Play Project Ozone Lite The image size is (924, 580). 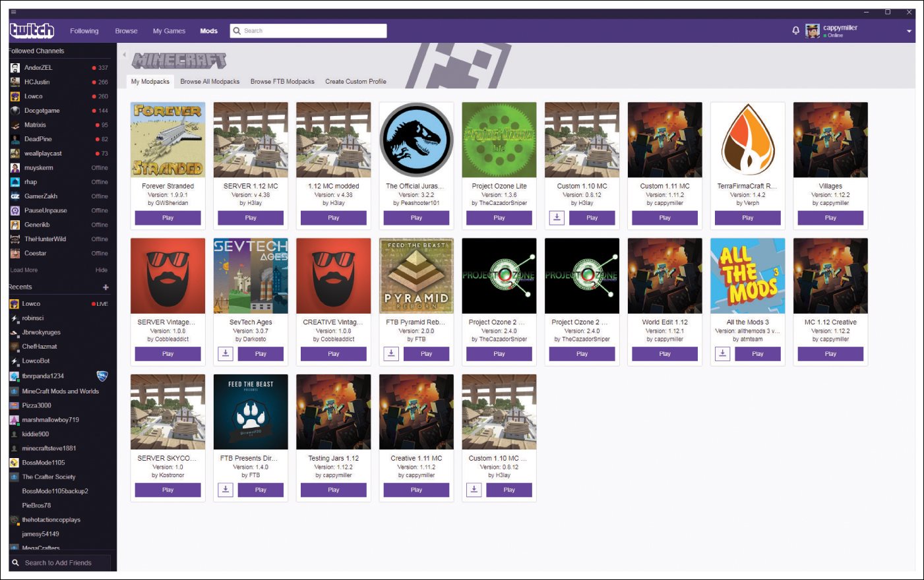coord(499,217)
